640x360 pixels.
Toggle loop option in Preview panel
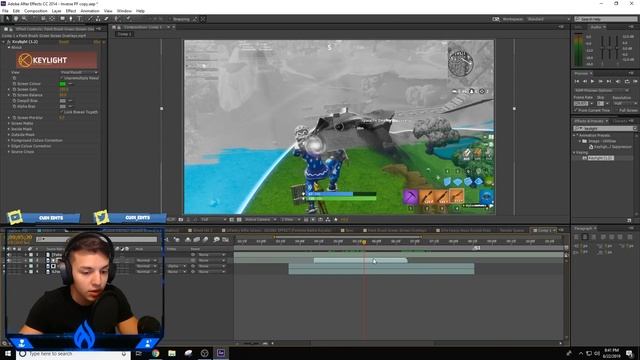pyautogui.click(x=627, y=82)
